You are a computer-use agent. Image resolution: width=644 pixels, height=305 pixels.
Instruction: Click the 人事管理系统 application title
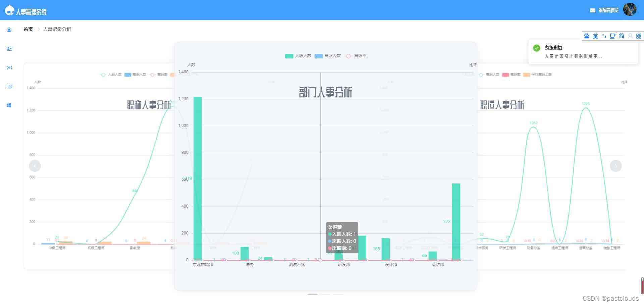click(31, 12)
